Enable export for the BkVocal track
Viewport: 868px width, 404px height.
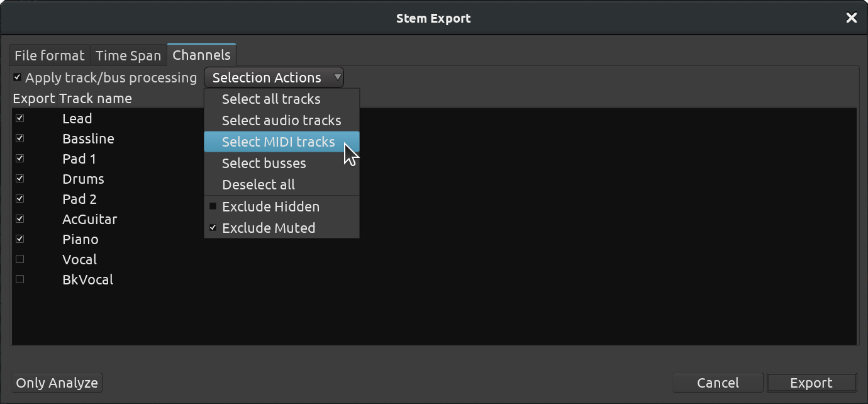click(20, 279)
